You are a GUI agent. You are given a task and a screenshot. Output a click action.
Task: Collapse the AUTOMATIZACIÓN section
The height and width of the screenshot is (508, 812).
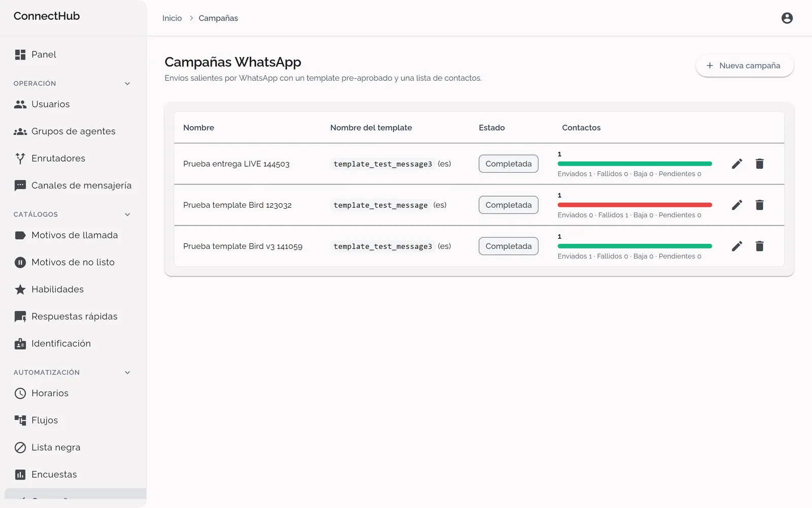coord(127,372)
